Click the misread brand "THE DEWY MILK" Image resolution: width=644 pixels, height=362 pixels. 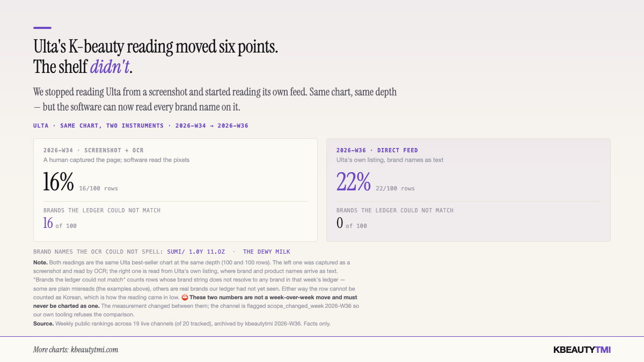click(x=267, y=252)
